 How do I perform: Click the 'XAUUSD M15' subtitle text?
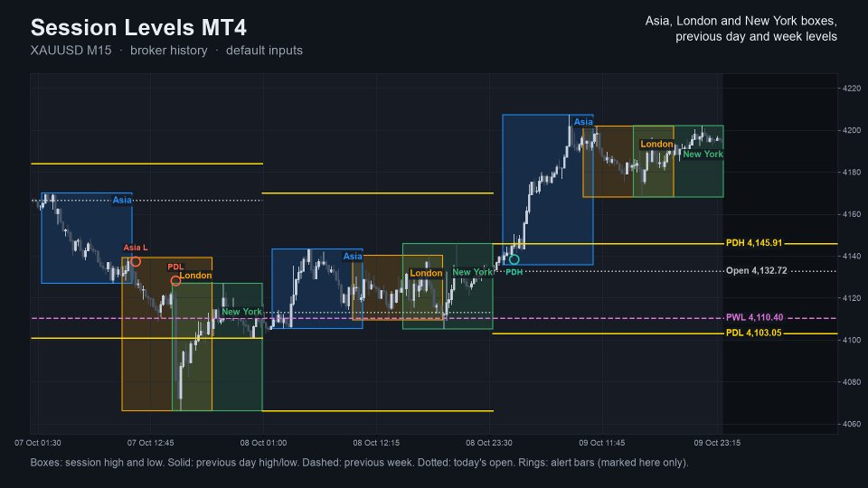tap(71, 51)
